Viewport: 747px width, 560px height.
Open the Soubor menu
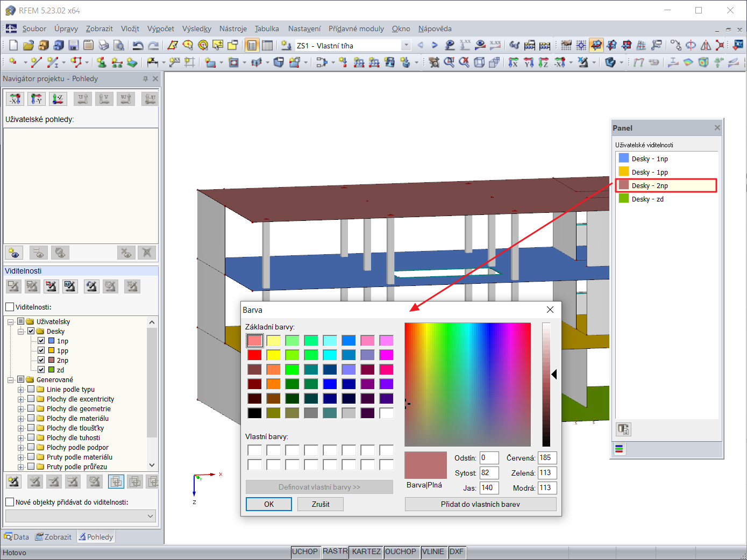[34, 28]
